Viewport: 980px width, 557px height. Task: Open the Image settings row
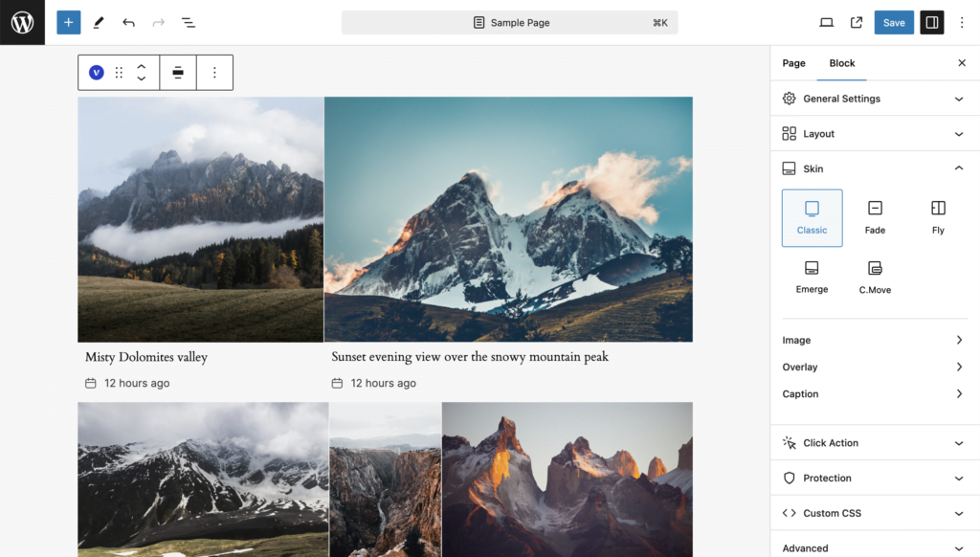pyautogui.click(x=873, y=340)
